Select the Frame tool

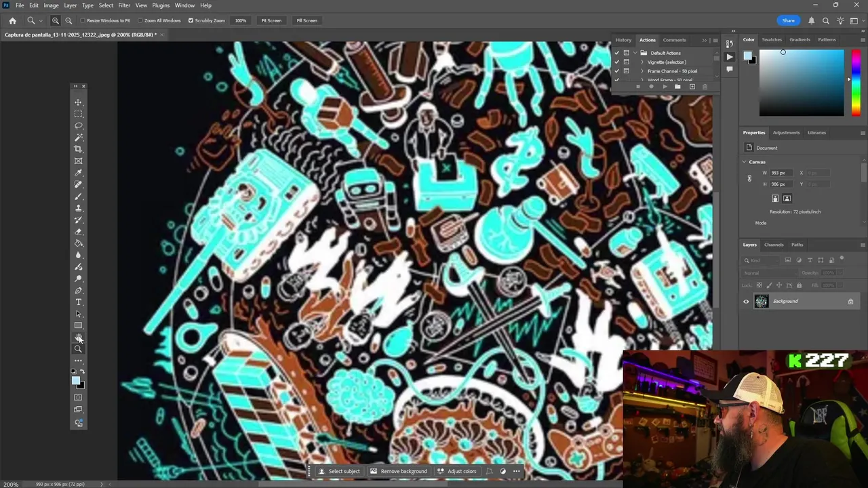click(x=78, y=161)
